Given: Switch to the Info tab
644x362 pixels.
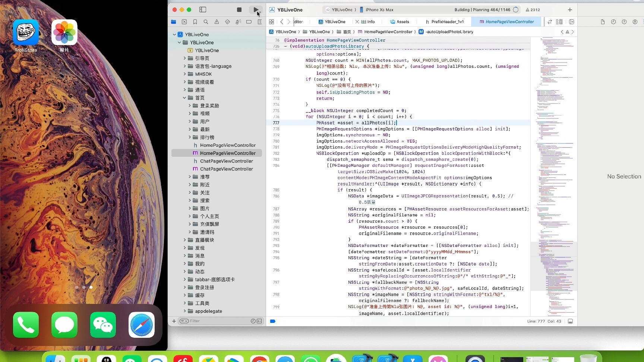Looking at the screenshot, I should (368, 22).
